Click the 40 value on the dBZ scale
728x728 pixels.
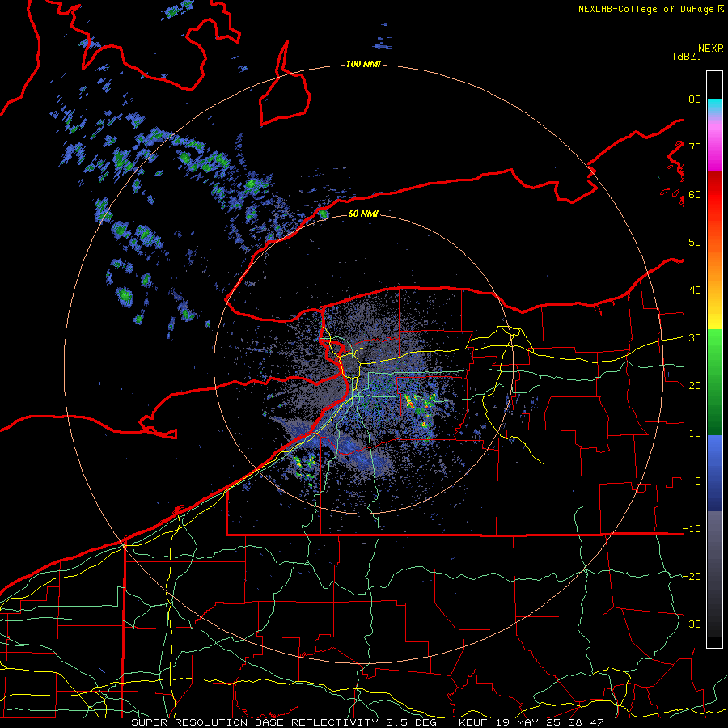pos(695,290)
